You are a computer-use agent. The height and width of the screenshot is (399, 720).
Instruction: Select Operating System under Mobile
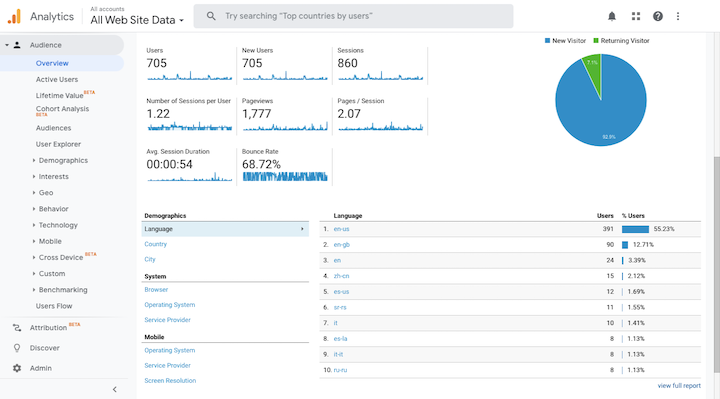pyautogui.click(x=169, y=350)
